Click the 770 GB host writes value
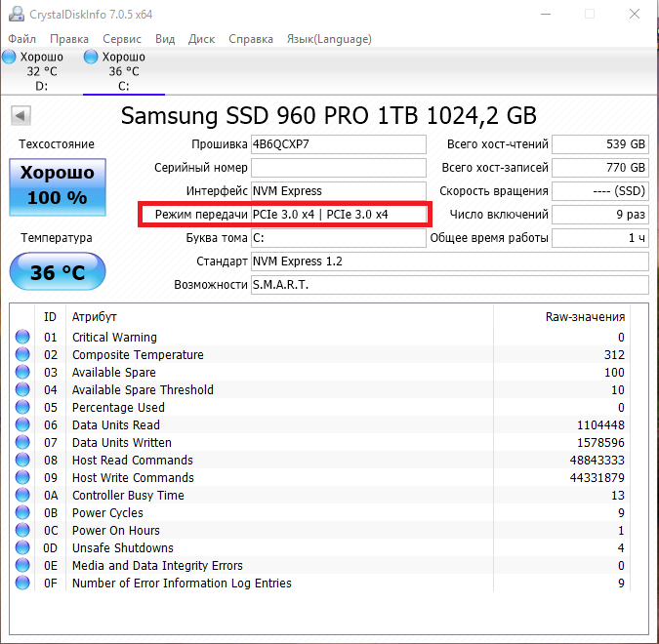659x644 pixels. 600,168
